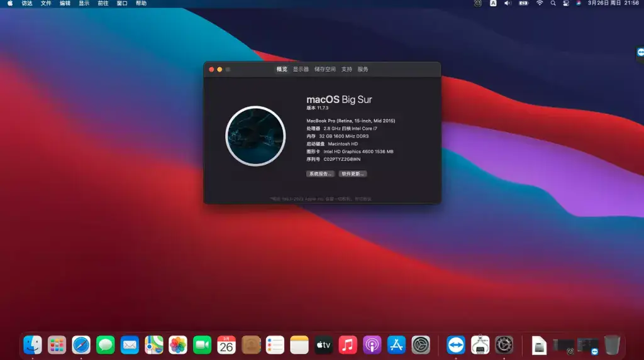Launch Apple TV from the dock
The height and width of the screenshot is (360, 644).
click(x=324, y=345)
